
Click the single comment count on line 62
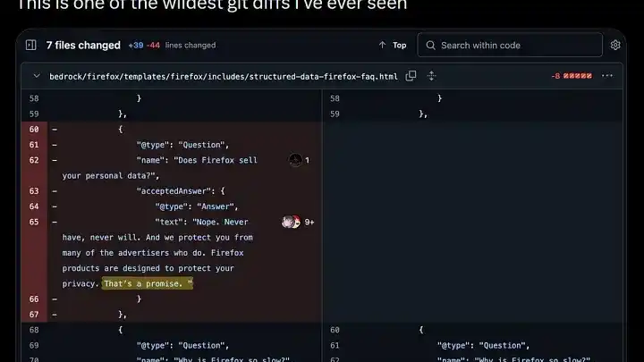pyautogui.click(x=307, y=160)
